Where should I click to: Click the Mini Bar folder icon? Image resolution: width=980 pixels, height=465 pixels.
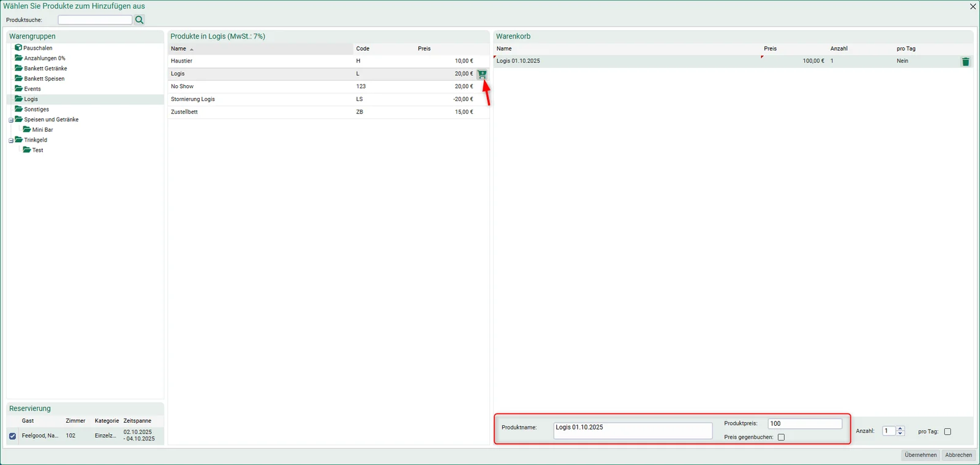pos(27,129)
